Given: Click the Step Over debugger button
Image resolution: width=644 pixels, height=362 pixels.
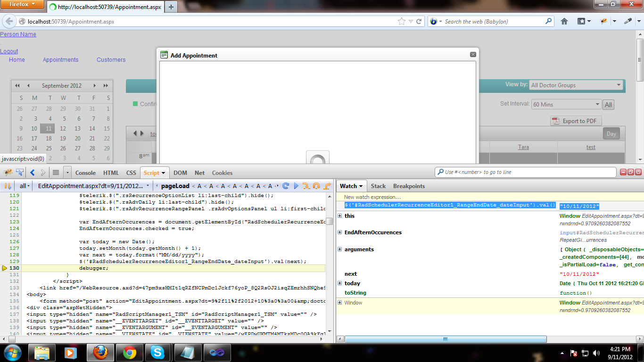Looking at the screenshot, I should [317, 186].
